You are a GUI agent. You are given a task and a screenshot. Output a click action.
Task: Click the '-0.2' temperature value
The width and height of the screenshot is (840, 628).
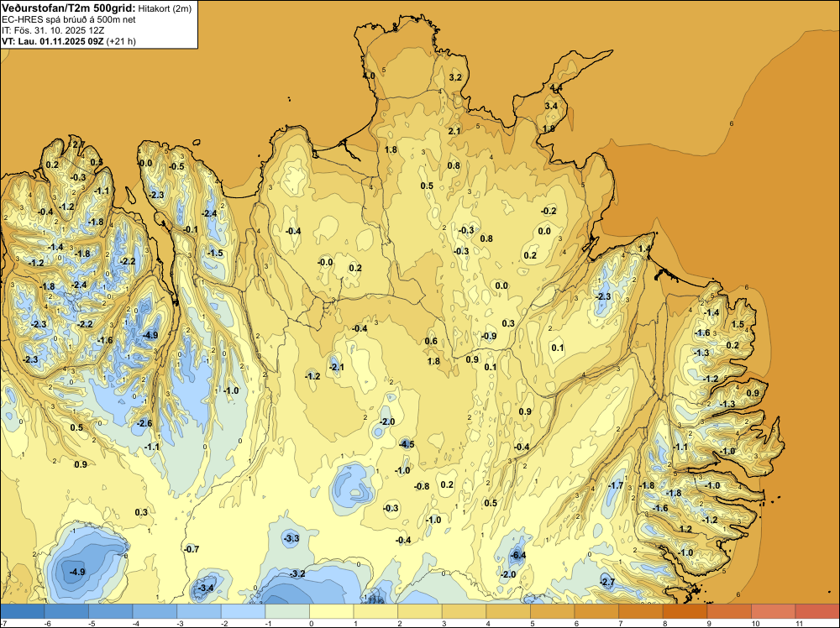pos(549,211)
